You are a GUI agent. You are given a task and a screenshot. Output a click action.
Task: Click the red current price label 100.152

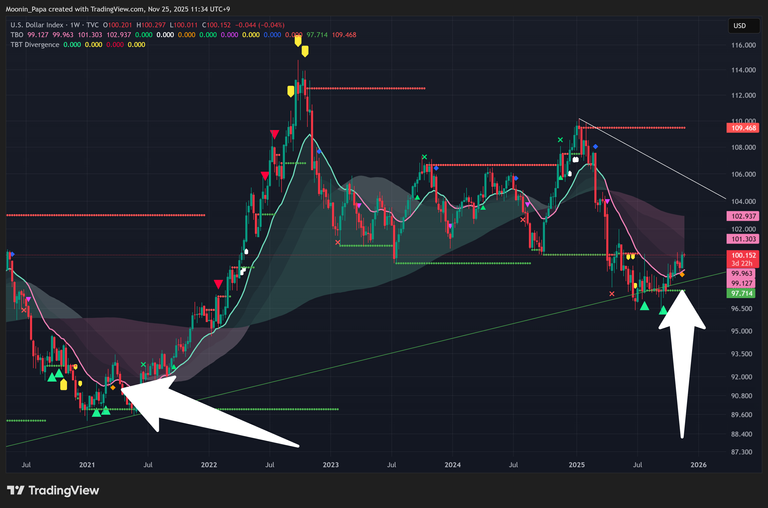point(742,256)
